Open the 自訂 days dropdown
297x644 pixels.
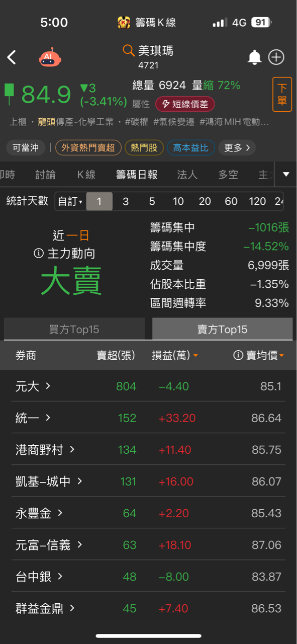coord(70,202)
